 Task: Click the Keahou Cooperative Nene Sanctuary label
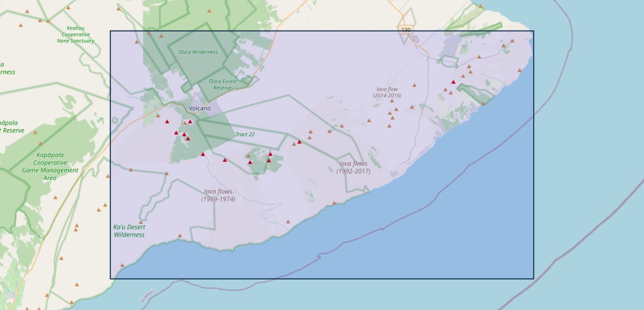coord(76,35)
